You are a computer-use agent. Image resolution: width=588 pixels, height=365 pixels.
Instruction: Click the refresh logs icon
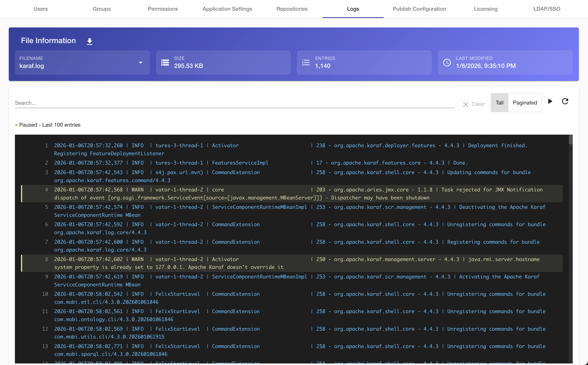pyautogui.click(x=565, y=101)
